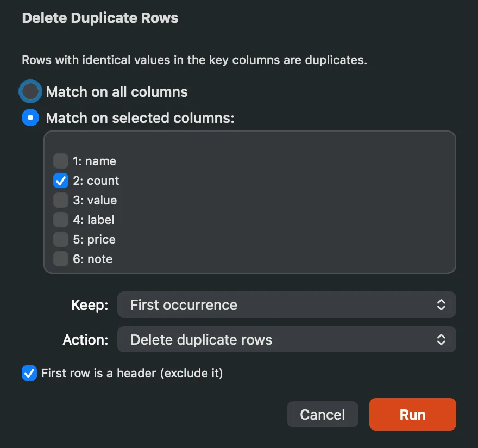This screenshot has width=478, height=448.
Task: Select the Match on all columns radio button
Action: tap(30, 91)
